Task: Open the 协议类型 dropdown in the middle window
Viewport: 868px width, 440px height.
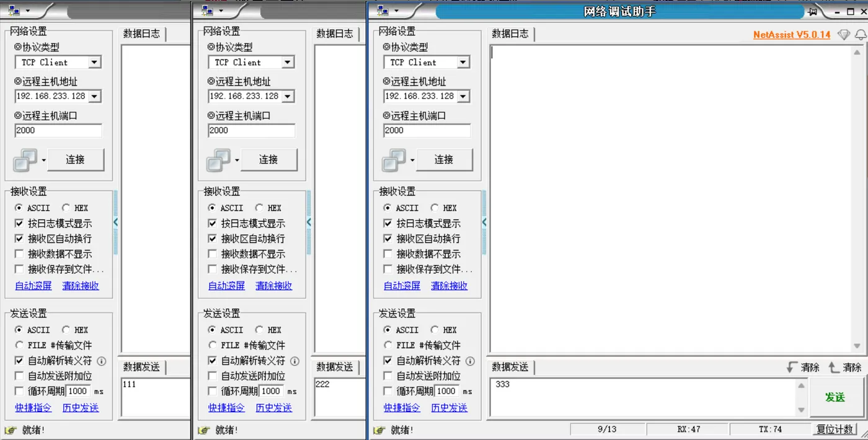Action: [x=288, y=62]
